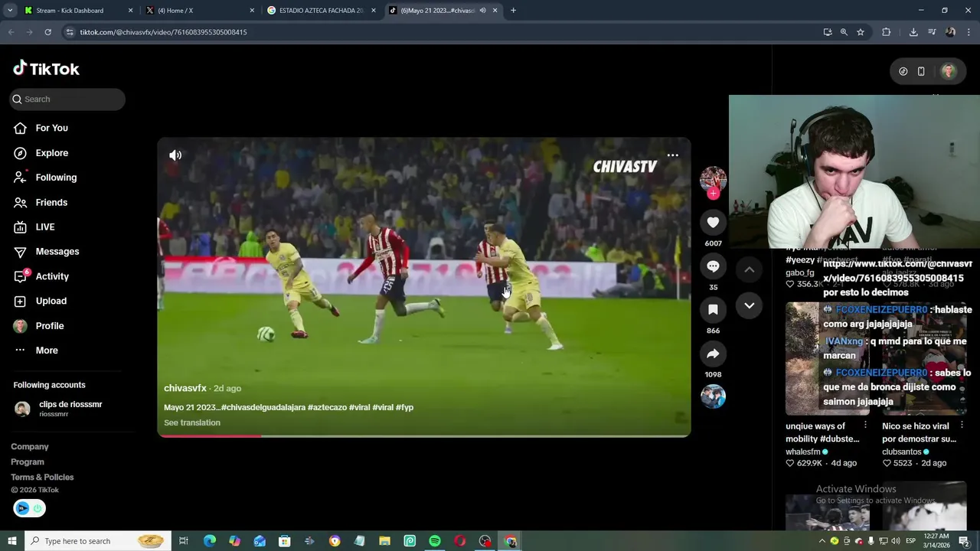Open the Windows Start menu
The width and height of the screenshot is (980, 551).
point(11,541)
